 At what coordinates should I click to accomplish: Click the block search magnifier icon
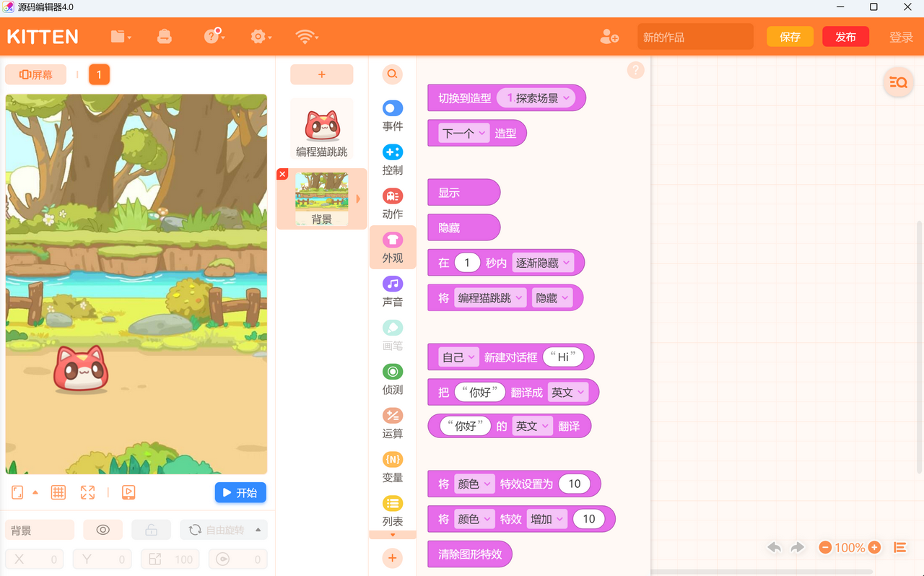coord(392,74)
